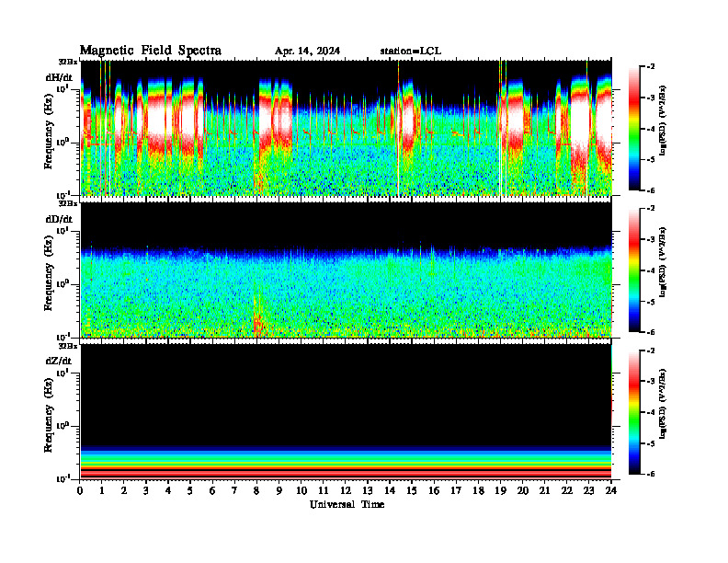
Task: Click hour "23" on the time axis
Action: [x=589, y=490]
